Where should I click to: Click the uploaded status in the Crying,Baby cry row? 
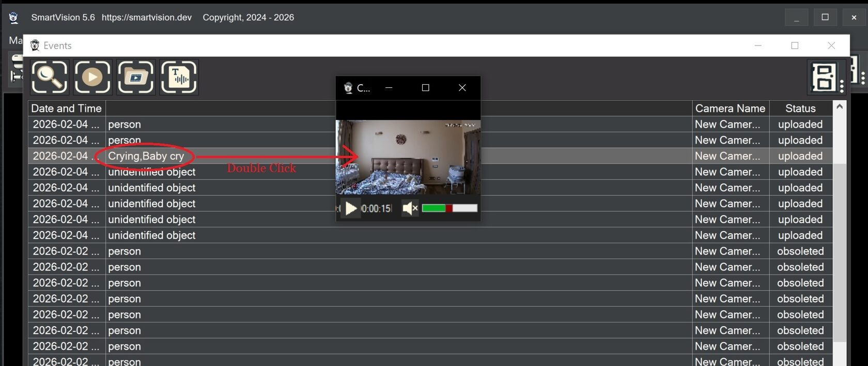800,156
